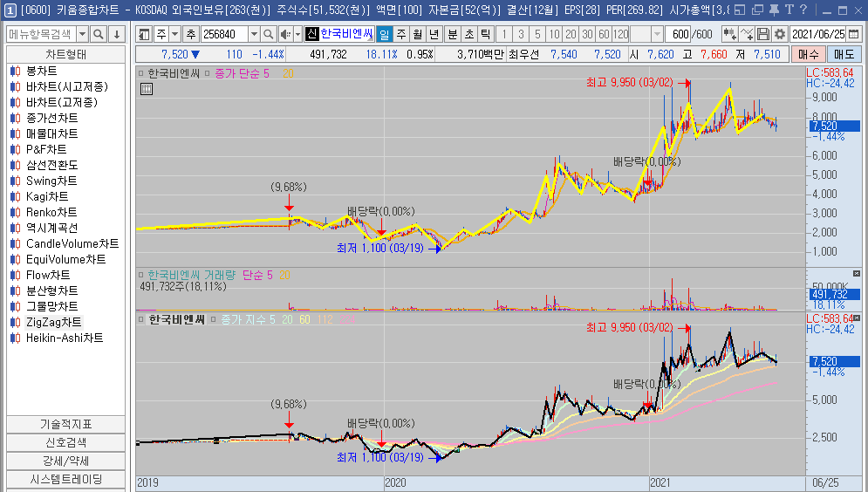The image size is (868, 492).
Task: Click the screen number 1 icon in title bar
Action: tap(10, 10)
